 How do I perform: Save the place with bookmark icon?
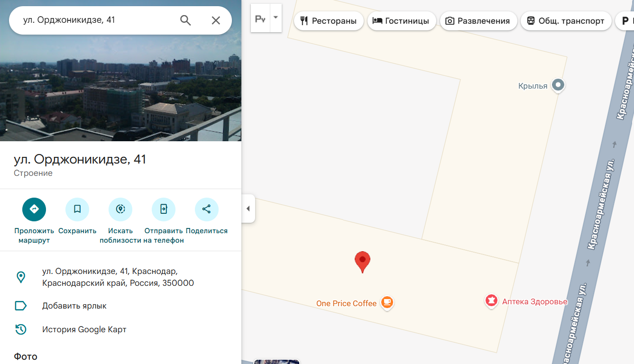coord(77,209)
